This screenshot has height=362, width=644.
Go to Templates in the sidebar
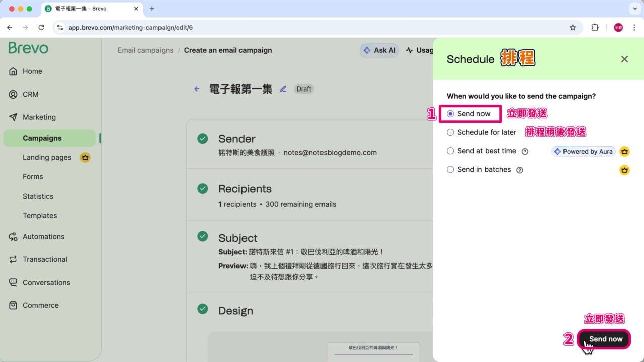(40, 215)
